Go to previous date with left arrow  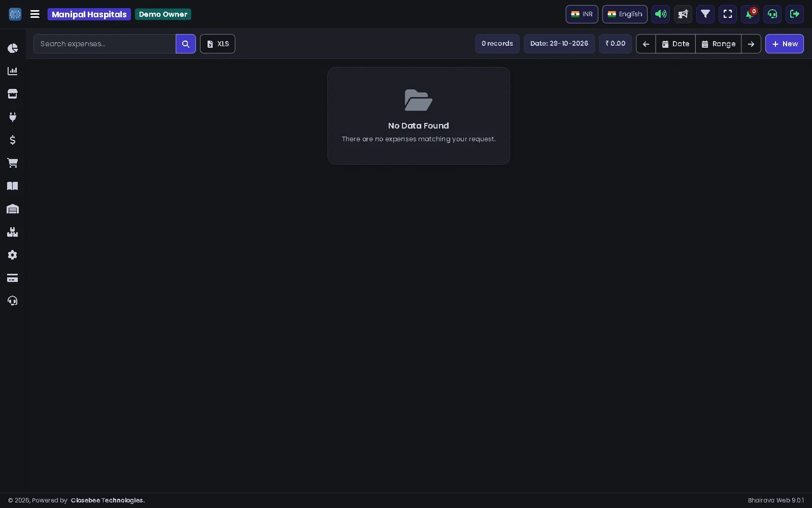646,44
